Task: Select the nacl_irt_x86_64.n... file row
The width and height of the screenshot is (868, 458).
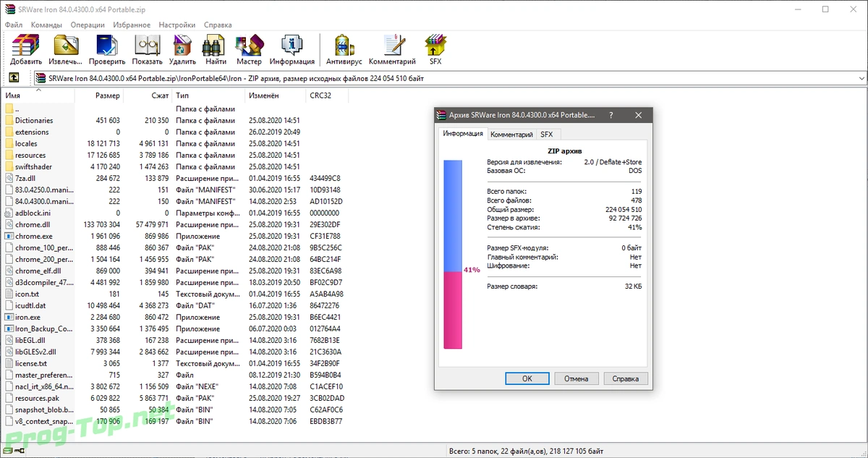Action: [x=174, y=386]
